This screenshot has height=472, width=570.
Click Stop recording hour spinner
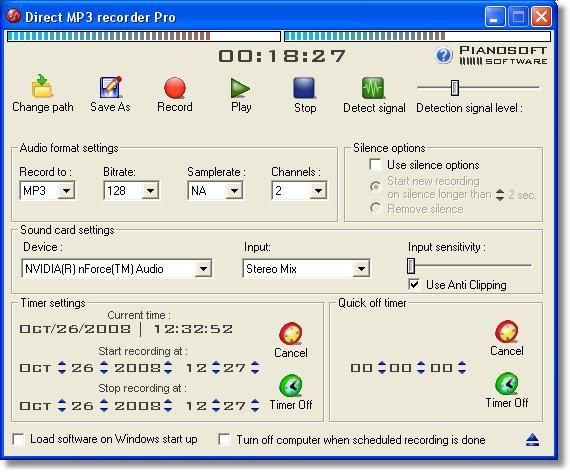(216, 405)
